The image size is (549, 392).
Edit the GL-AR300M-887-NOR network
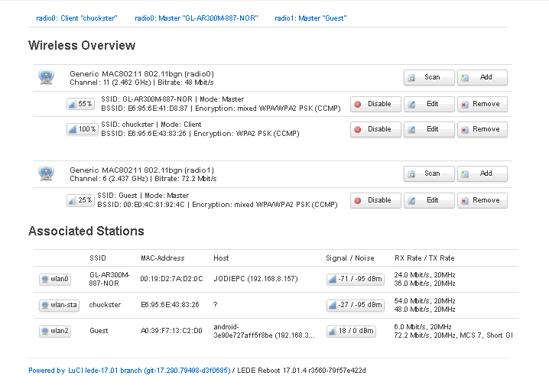click(429, 104)
